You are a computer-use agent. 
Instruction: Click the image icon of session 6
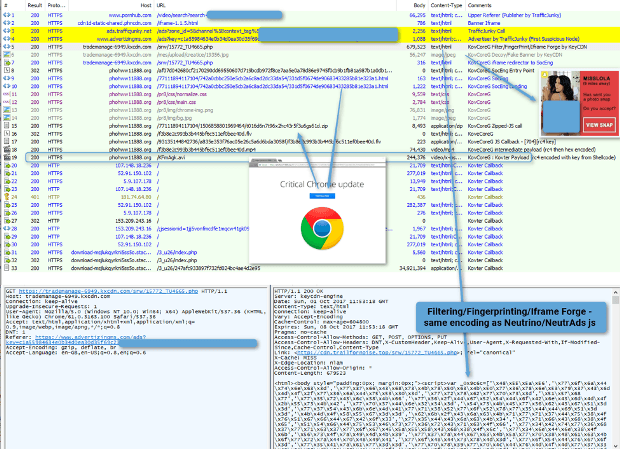(6, 55)
